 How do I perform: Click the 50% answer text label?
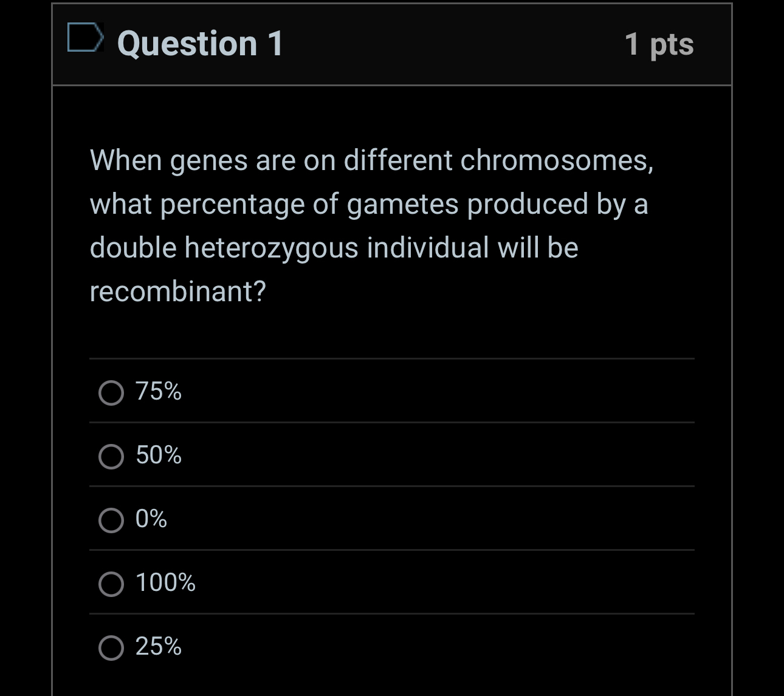pos(158,457)
